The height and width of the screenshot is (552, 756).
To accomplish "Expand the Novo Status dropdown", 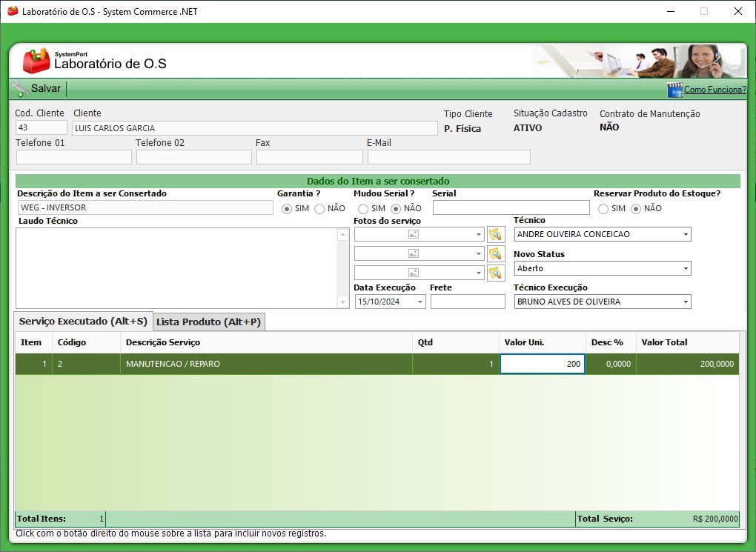I will coord(685,268).
